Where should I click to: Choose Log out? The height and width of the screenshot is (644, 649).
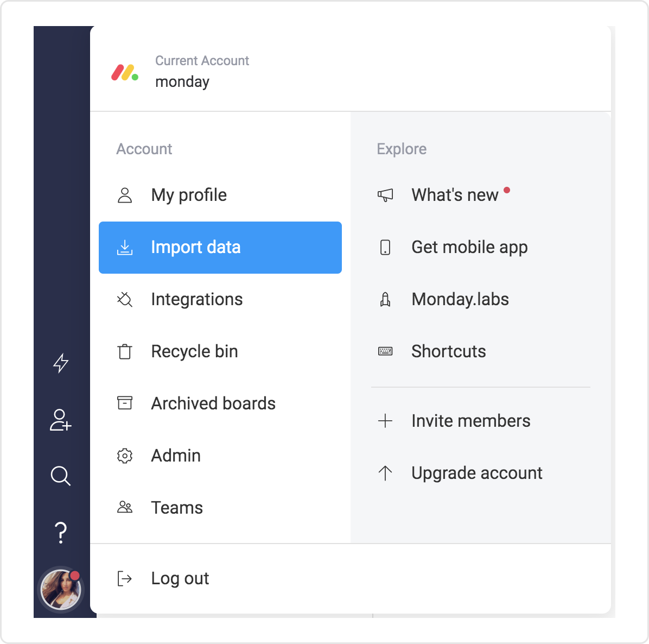pyautogui.click(x=180, y=578)
